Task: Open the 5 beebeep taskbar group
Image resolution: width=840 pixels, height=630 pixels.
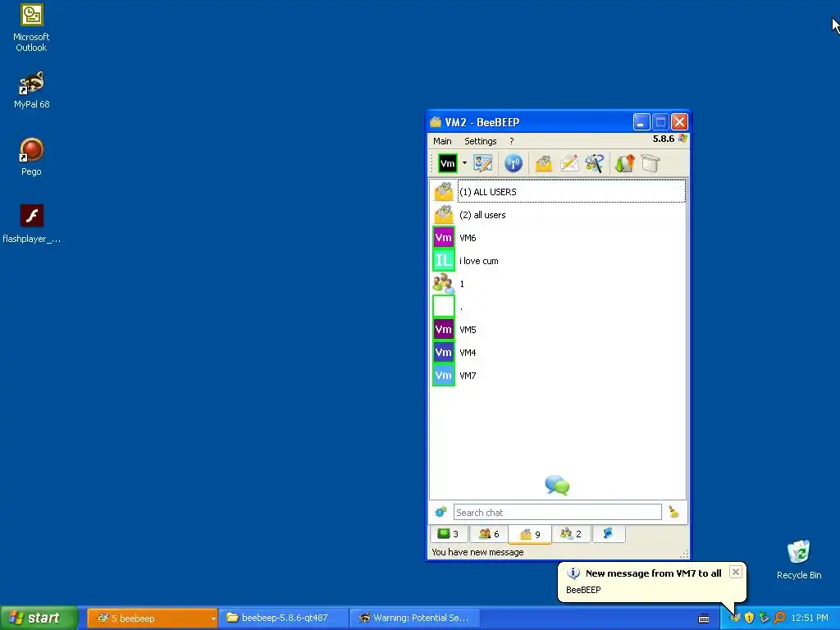Action: (152, 618)
